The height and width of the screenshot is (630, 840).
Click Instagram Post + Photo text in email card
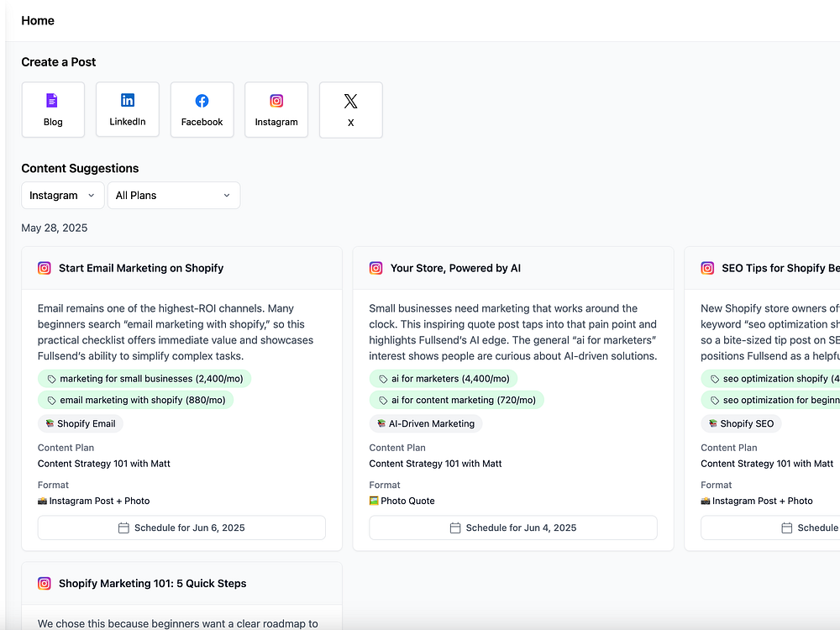(x=100, y=501)
